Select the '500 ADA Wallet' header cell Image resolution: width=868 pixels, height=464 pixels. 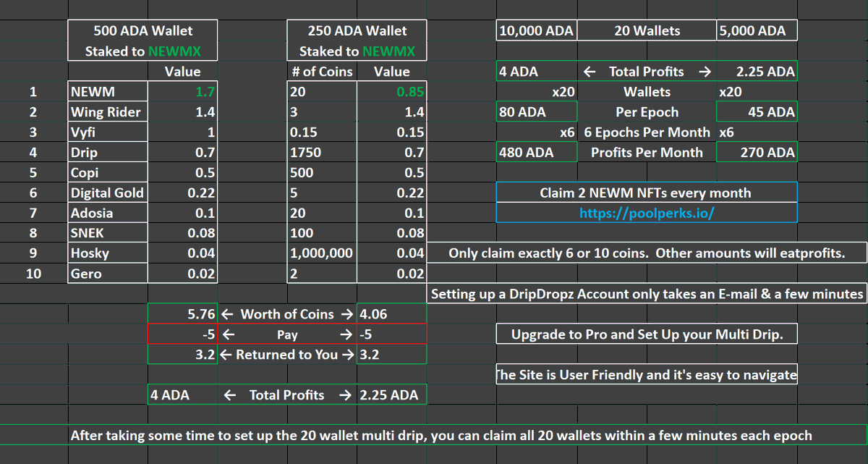coord(143,31)
